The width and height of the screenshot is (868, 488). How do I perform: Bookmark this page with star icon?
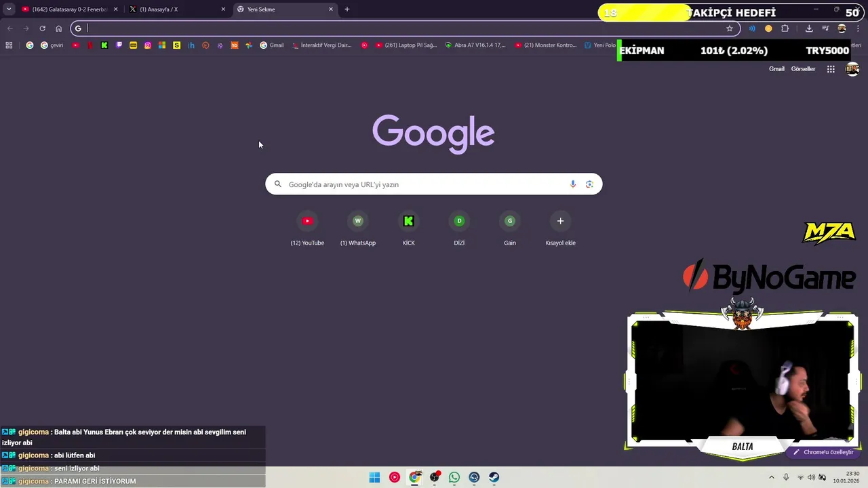730,28
